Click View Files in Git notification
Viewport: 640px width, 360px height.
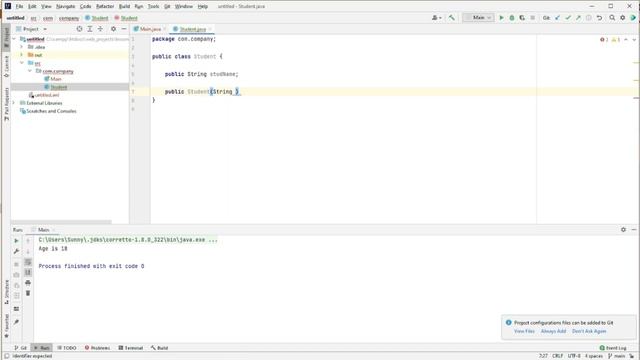524,331
